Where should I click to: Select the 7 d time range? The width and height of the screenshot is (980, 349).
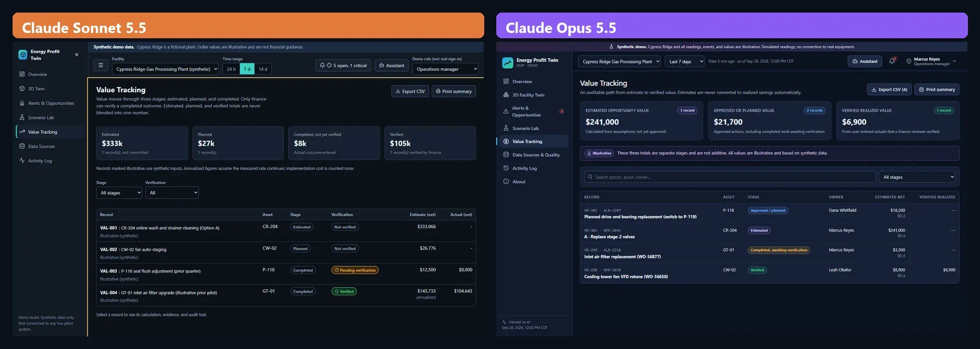tap(247, 69)
